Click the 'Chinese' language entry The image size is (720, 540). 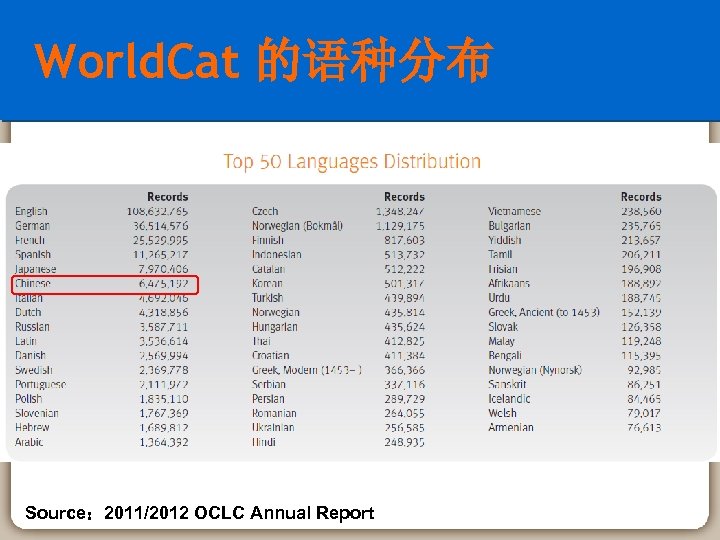point(33,283)
